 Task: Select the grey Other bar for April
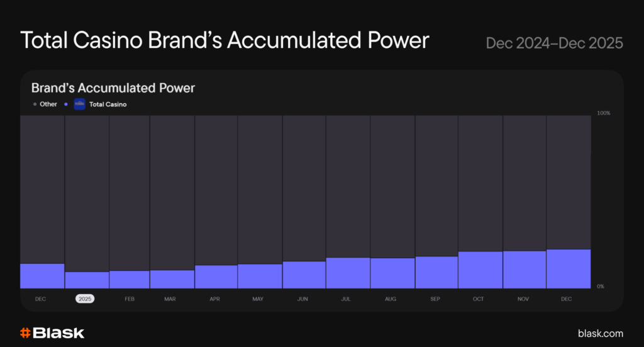(x=216, y=189)
